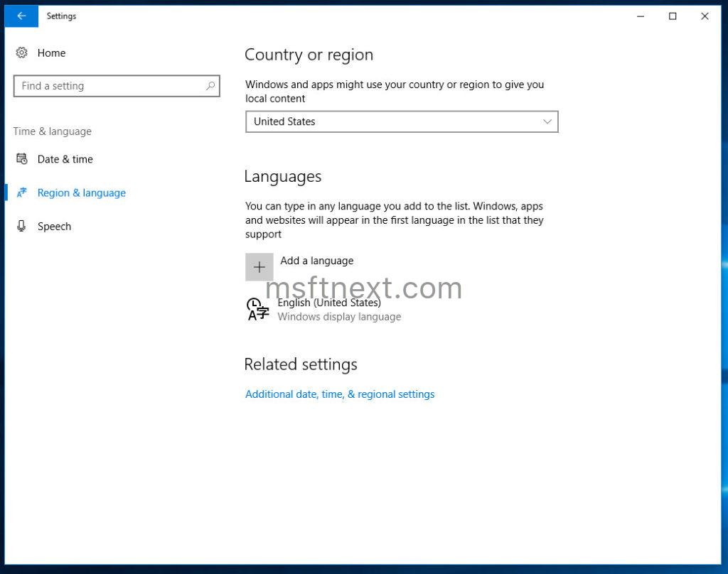Screen dimensions: 728x574
Task: Click the Settings label in the title bar
Action: (61, 16)
